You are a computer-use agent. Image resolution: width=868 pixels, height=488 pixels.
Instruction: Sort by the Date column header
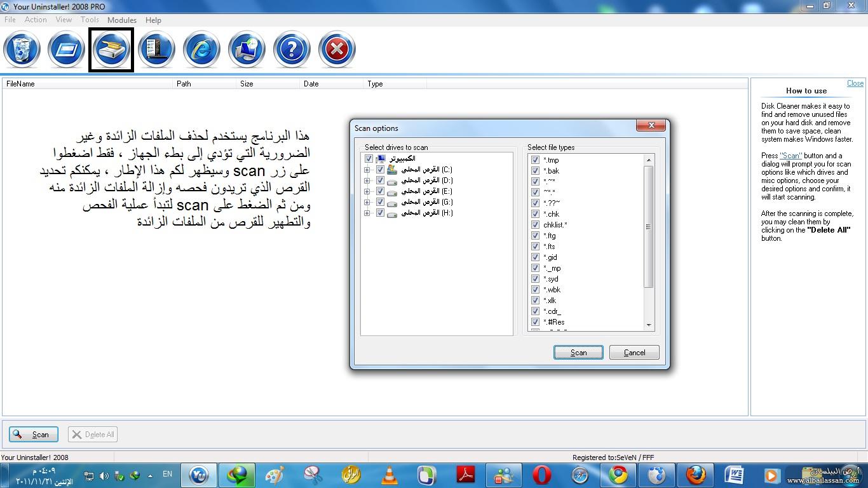click(x=332, y=84)
